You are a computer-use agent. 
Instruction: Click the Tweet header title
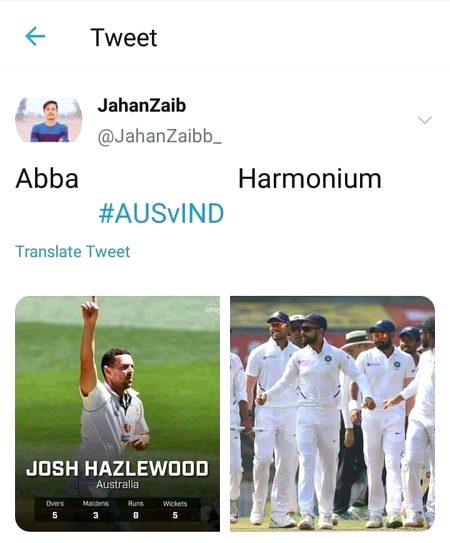click(124, 37)
